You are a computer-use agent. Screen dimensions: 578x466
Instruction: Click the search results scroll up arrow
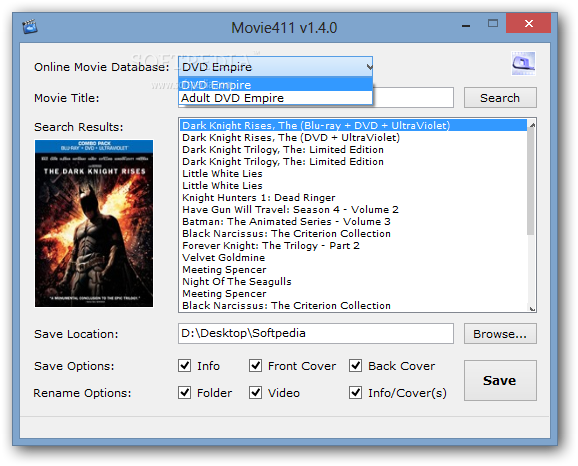(x=532, y=125)
